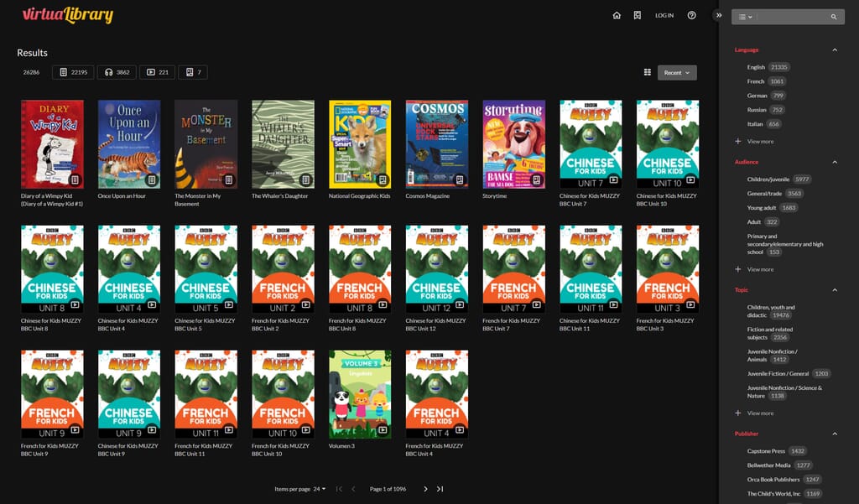Image resolution: width=859 pixels, height=504 pixels.
Task: Open the bookmarks icon in header
Action: pos(638,15)
